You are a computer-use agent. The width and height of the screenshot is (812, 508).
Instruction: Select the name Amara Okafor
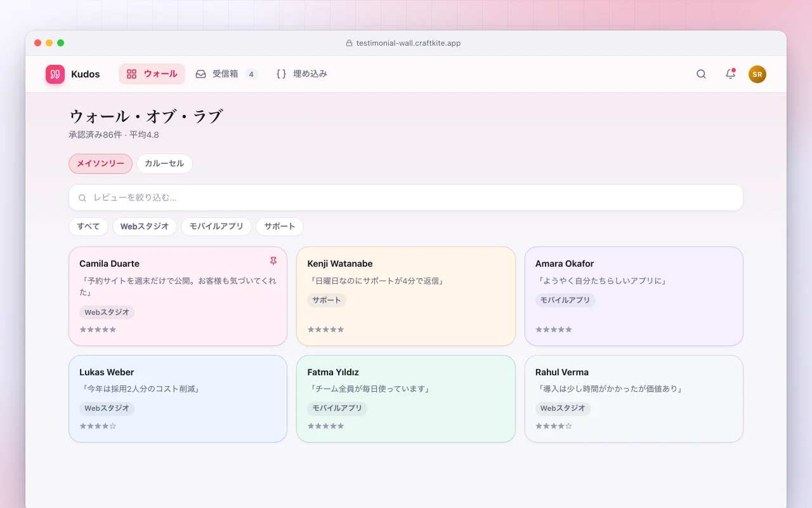(x=565, y=264)
